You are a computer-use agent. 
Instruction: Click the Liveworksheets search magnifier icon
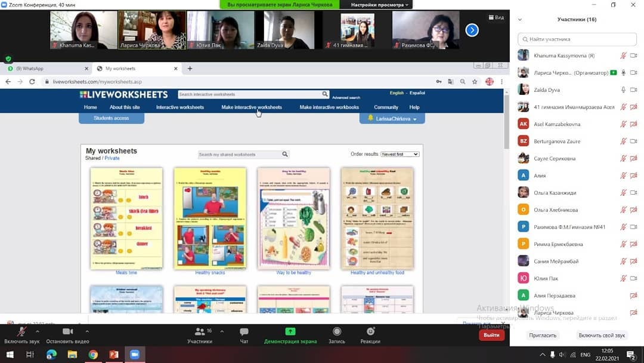pos(325,94)
